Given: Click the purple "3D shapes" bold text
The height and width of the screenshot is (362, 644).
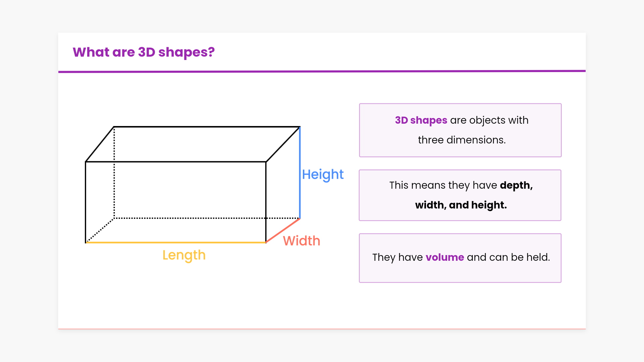Looking at the screenshot, I should 421,120.
